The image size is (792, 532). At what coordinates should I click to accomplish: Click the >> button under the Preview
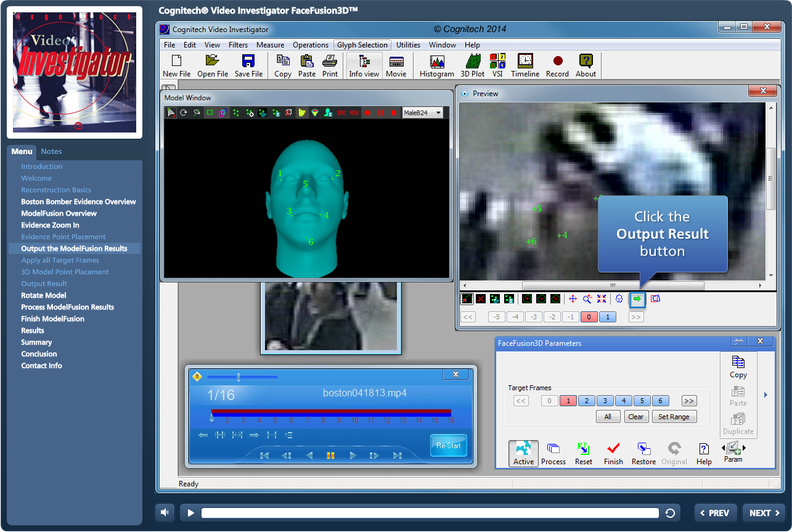pyautogui.click(x=636, y=317)
